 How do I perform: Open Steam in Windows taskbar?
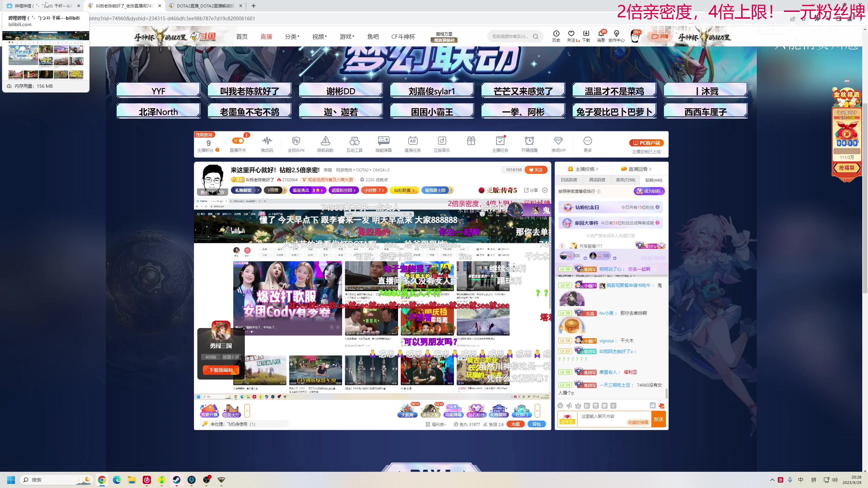pos(177,480)
